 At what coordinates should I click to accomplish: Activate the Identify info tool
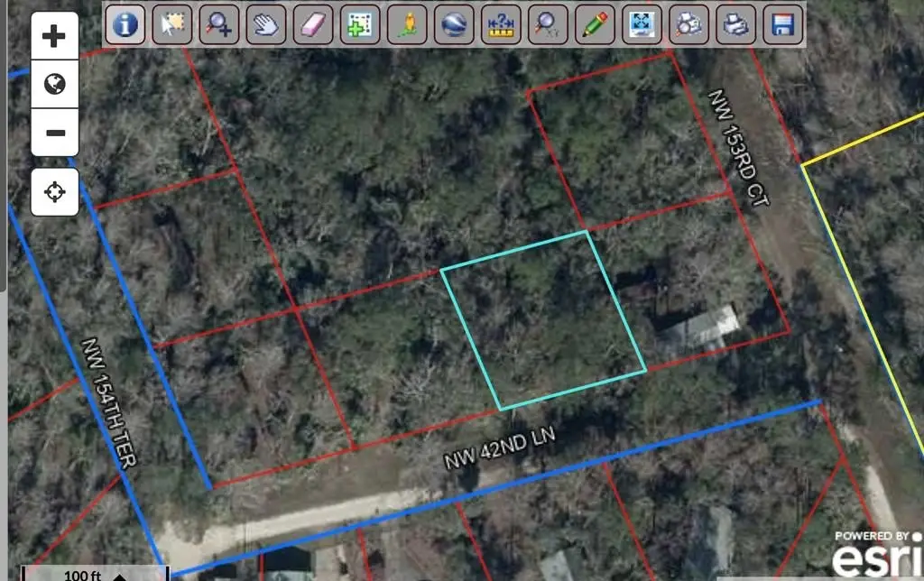coord(125,24)
